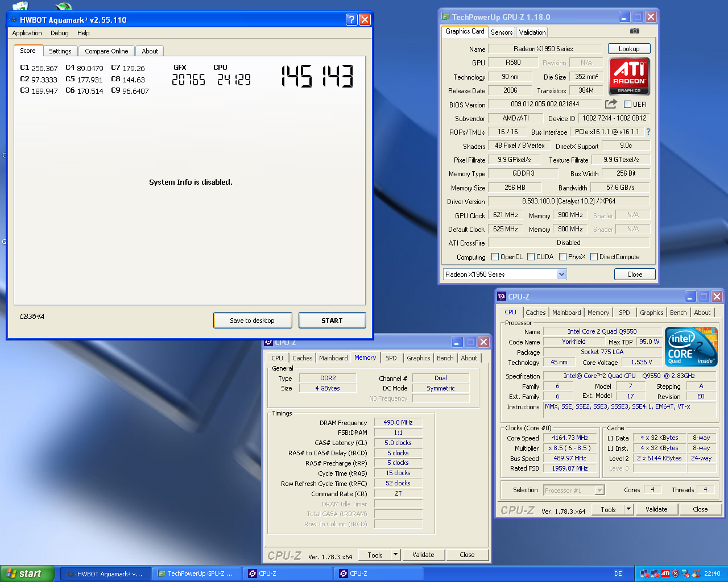The image size is (728, 582).
Task: Click the Core Speed value 4164.73 MHz
Action: [x=570, y=438]
